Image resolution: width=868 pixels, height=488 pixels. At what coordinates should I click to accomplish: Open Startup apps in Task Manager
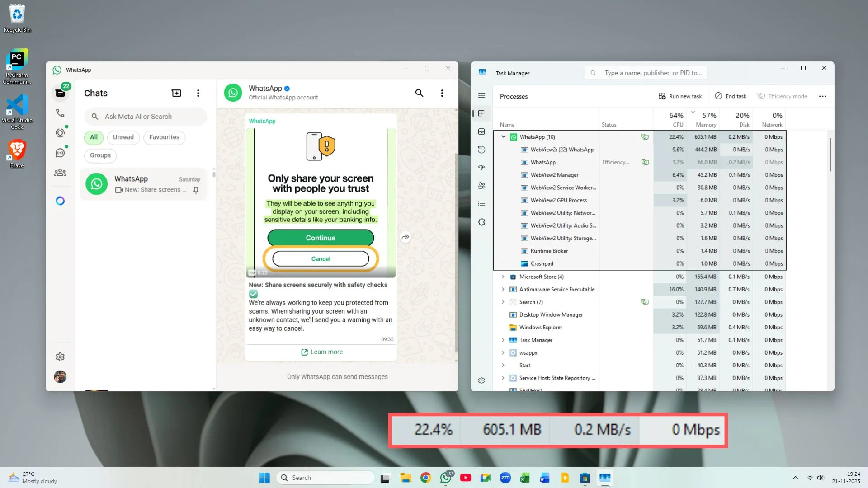[x=481, y=168]
